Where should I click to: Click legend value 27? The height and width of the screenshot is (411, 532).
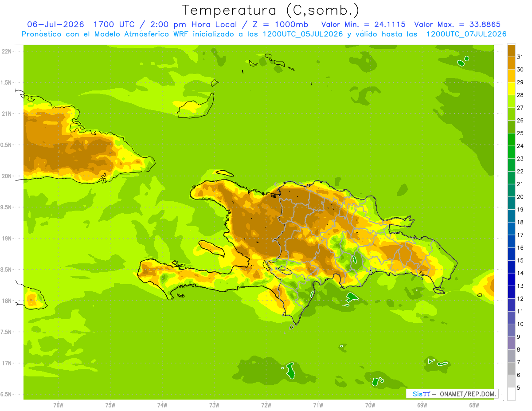click(x=520, y=108)
